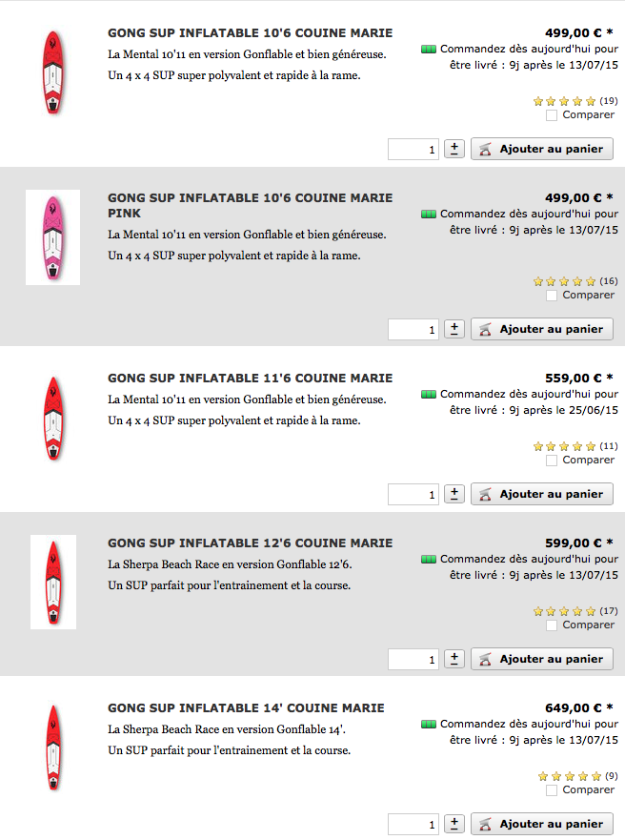Click the stepper icon for 14' Couine Marie quantity

click(454, 824)
